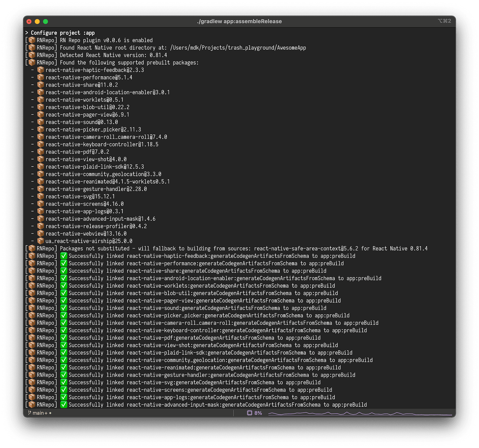Click green checkmark on react-native-svg linked line
The height and width of the screenshot is (448, 479).
(64, 382)
